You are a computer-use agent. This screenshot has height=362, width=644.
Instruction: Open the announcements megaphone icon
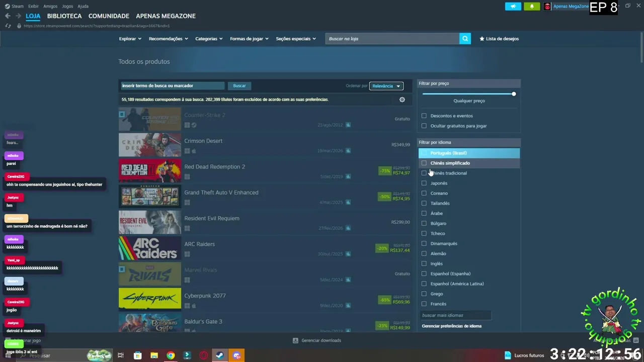pyautogui.click(x=513, y=7)
